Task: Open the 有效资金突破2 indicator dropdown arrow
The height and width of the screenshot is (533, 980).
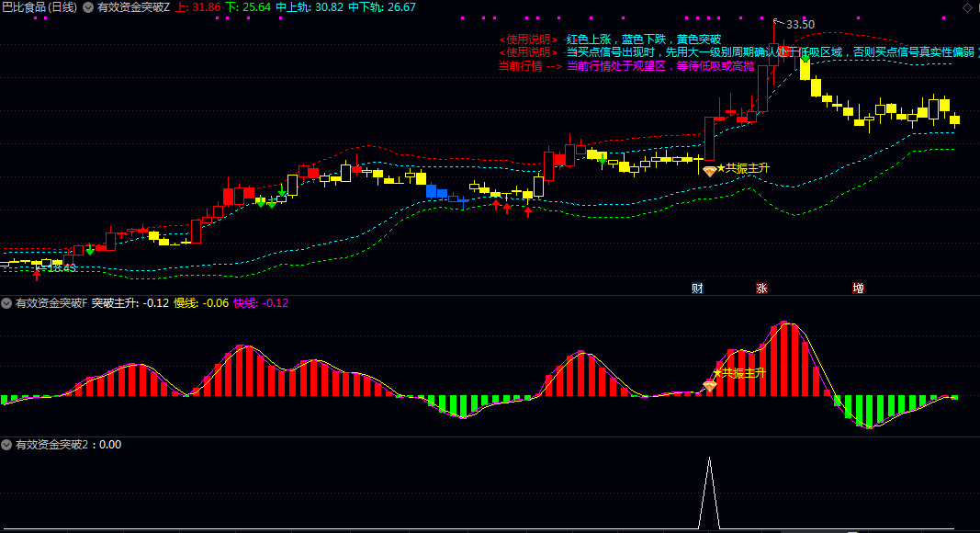Action: [x=7, y=445]
